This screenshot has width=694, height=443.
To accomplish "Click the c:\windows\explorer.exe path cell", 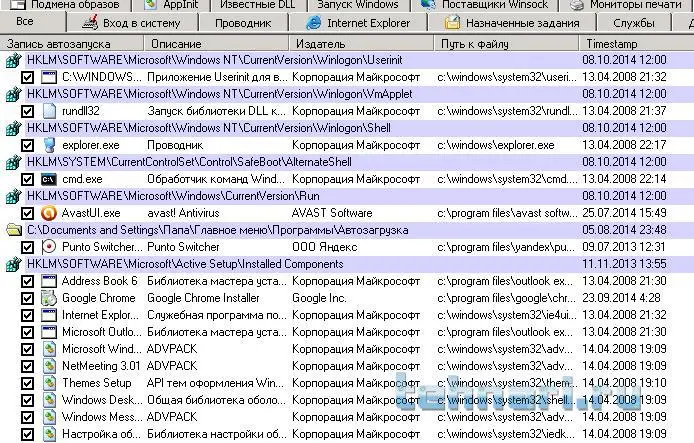I will point(496,145).
